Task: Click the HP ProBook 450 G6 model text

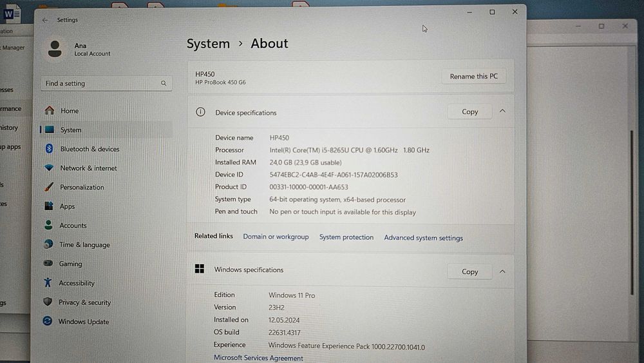Action: [x=220, y=83]
